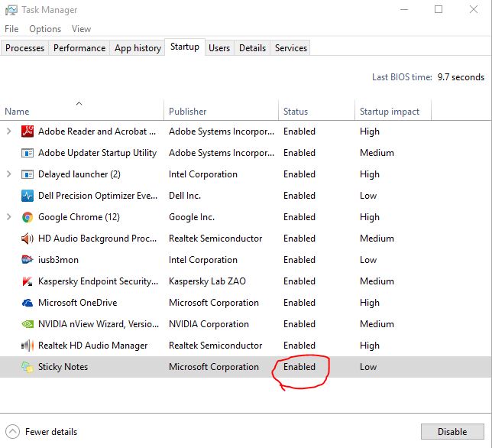Open the File menu

coord(11,29)
